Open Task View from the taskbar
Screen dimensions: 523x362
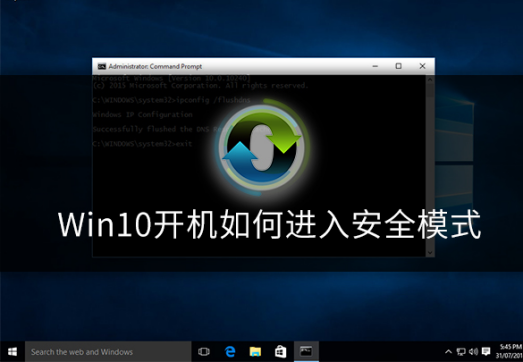(204, 352)
